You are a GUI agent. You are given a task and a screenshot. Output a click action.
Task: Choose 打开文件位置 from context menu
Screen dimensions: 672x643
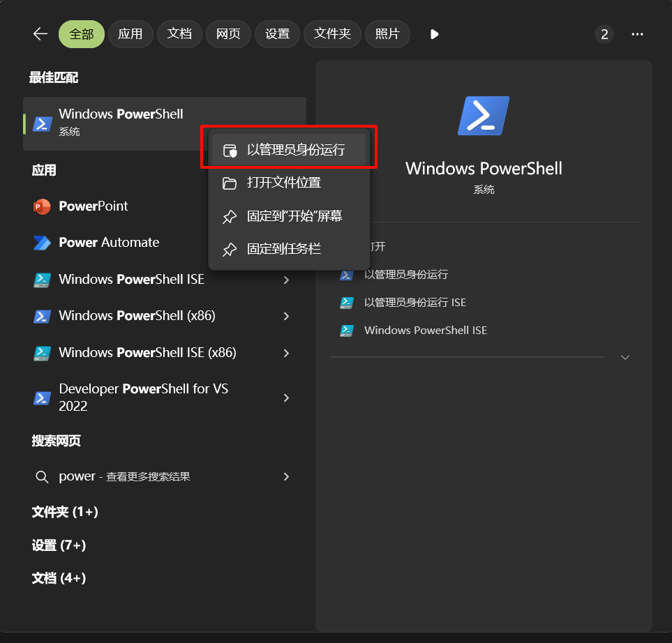pyautogui.click(x=284, y=183)
